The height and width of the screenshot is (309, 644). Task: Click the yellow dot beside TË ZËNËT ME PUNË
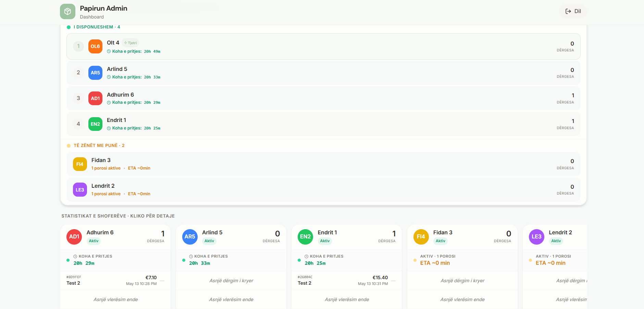pyautogui.click(x=69, y=146)
